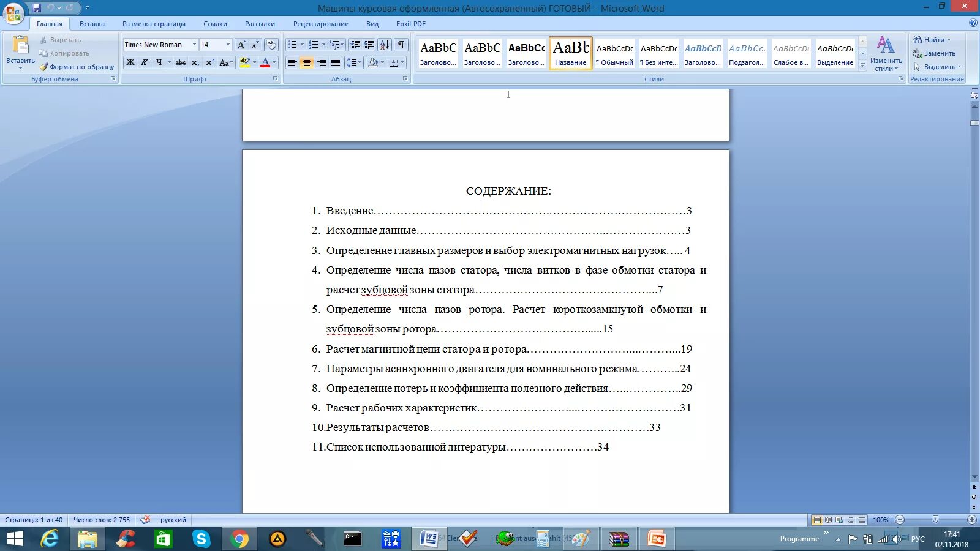This screenshot has width=980, height=551.
Task: Click Format Painter (Формат по образцу)
Action: pos(77,67)
